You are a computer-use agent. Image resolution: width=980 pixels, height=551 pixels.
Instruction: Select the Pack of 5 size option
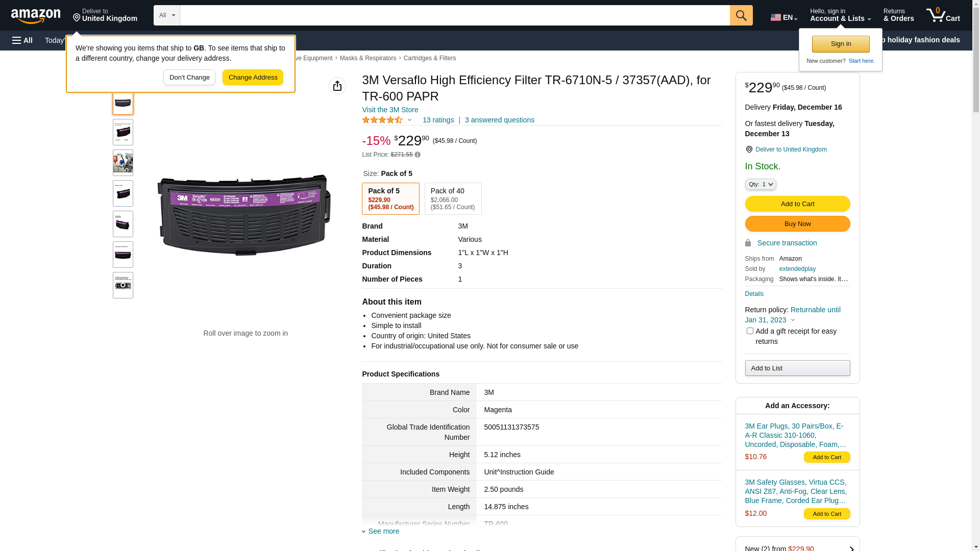[x=390, y=198]
